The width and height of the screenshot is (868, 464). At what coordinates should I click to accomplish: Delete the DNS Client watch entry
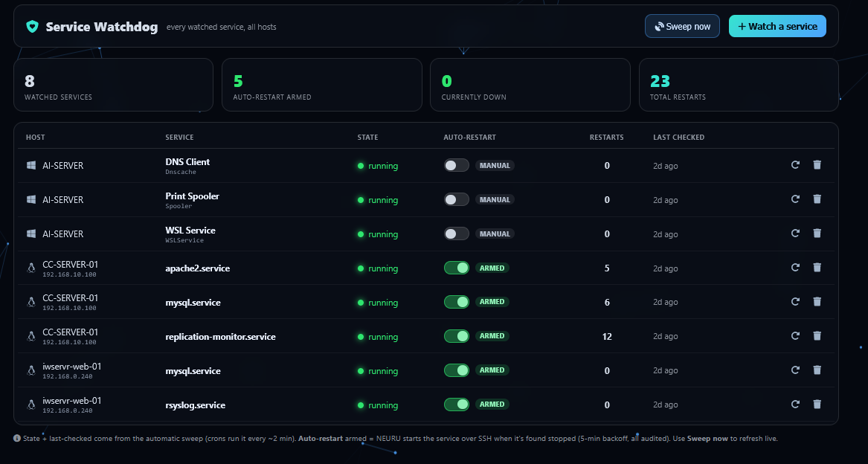point(817,165)
